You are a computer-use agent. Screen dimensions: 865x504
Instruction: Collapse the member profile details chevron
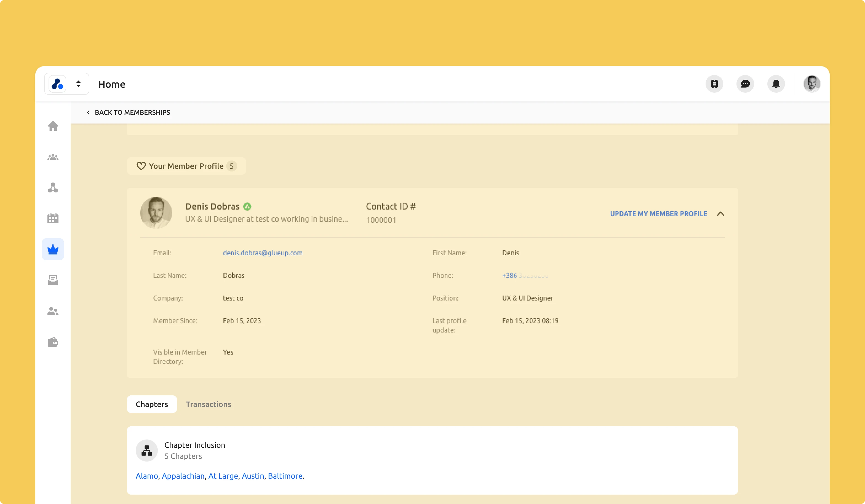tap(720, 214)
